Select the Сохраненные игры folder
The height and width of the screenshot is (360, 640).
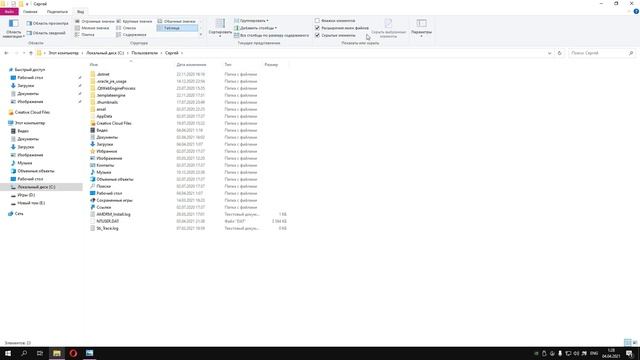click(x=114, y=200)
